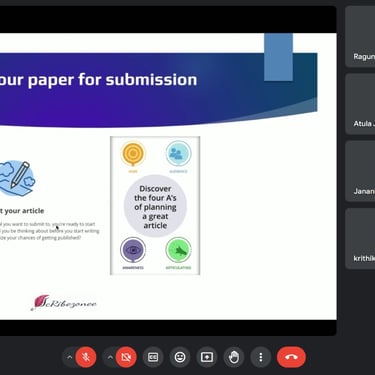Open the emoji reactions button

180,357
